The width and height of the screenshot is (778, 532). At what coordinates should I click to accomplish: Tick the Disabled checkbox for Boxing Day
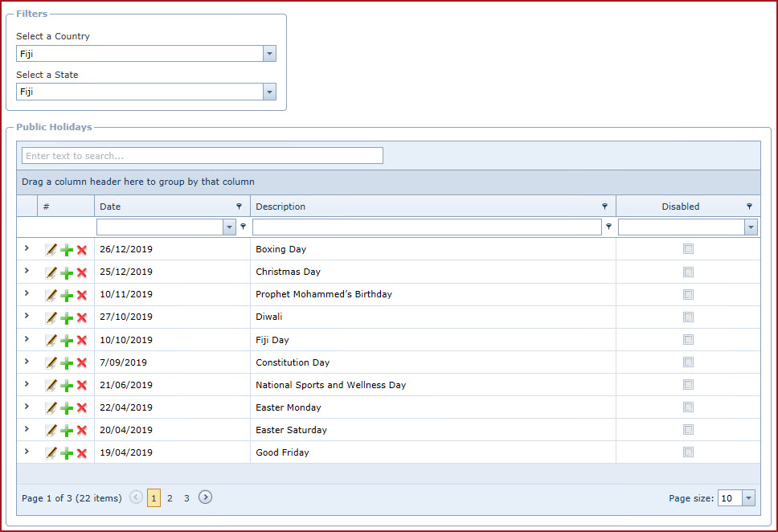688,249
